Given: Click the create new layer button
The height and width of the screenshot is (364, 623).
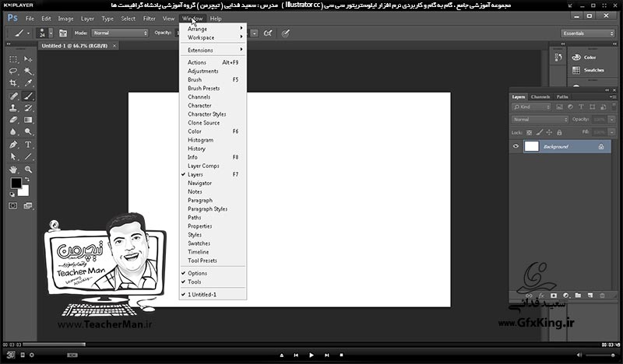Looking at the screenshot, I should pyautogui.click(x=590, y=296).
